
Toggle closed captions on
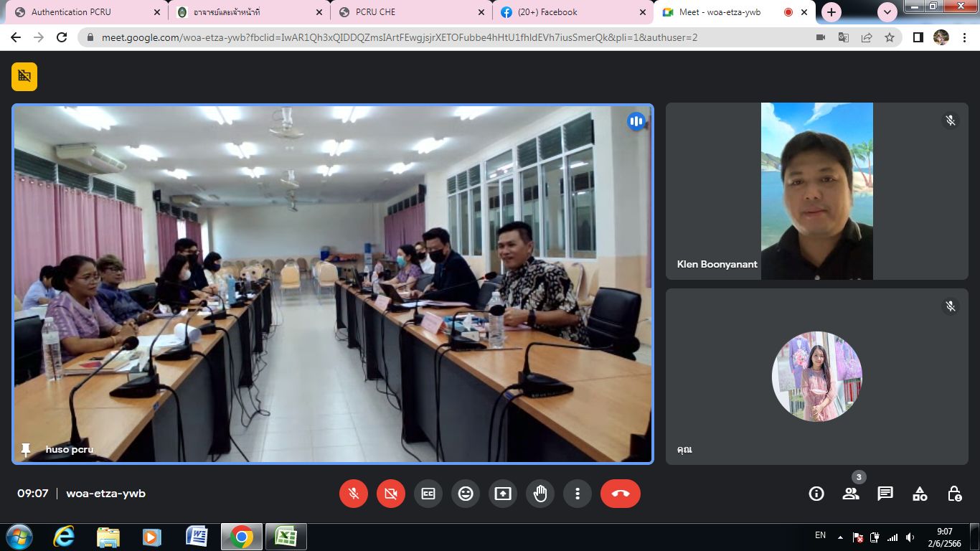(x=428, y=494)
